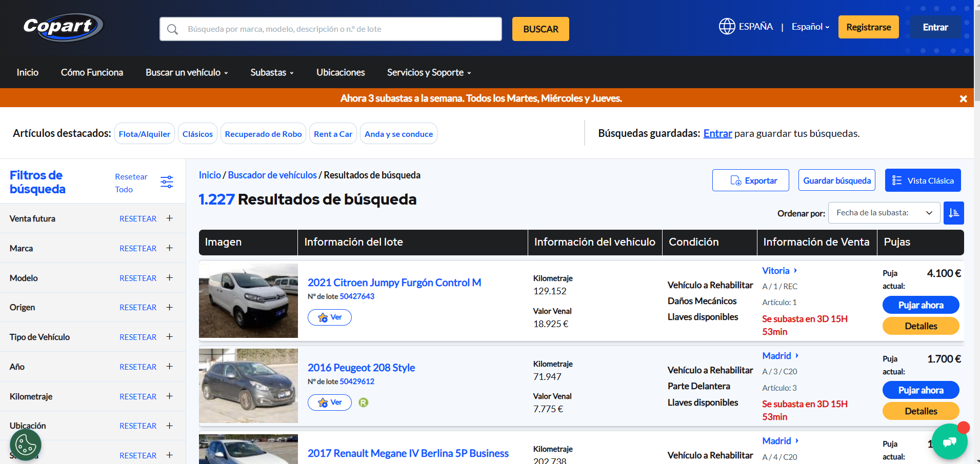Select the Clásicos featured tag
Image resolution: width=980 pixels, height=464 pixels.
[197, 134]
